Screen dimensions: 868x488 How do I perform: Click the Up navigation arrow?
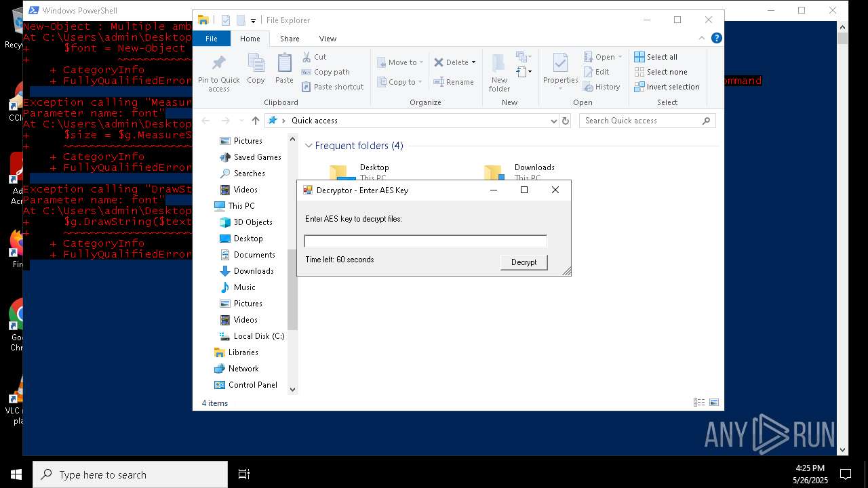(x=255, y=121)
